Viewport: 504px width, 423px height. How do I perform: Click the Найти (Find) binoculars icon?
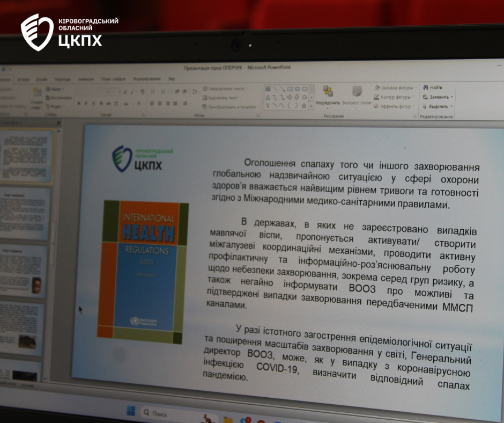[425, 87]
